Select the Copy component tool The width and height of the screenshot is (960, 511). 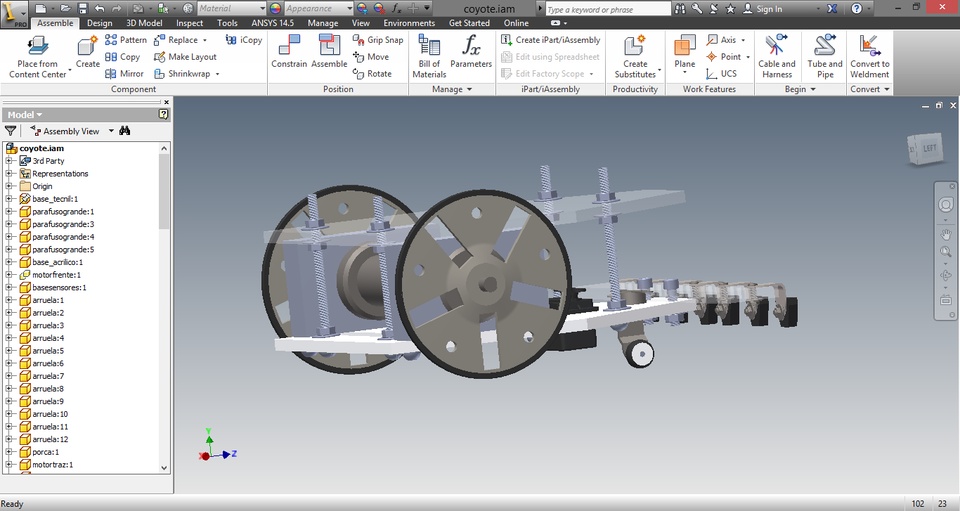(x=122, y=56)
